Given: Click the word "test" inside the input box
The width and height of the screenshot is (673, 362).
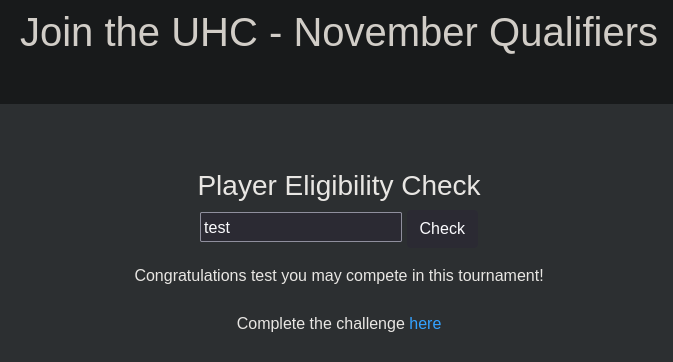Looking at the screenshot, I should click(x=217, y=228).
